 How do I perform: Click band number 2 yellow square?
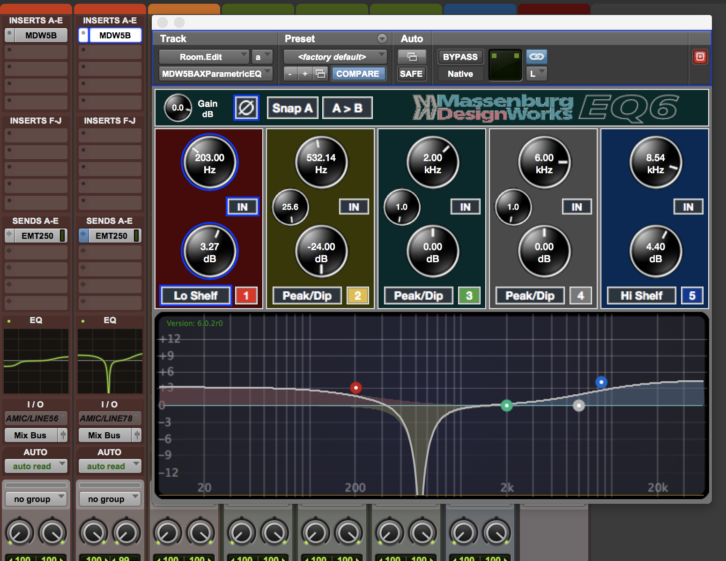pyautogui.click(x=357, y=296)
